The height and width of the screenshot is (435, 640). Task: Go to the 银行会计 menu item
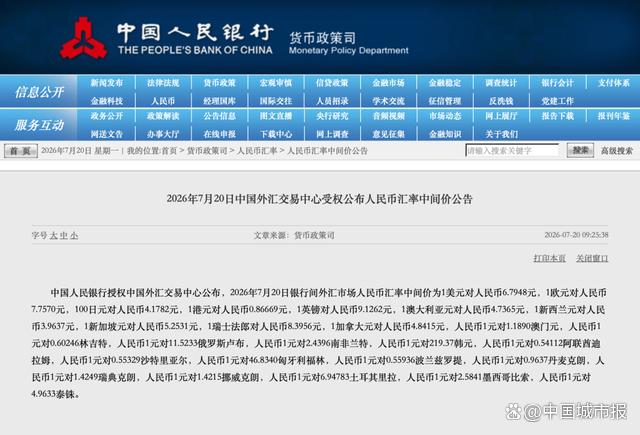pyautogui.click(x=558, y=83)
